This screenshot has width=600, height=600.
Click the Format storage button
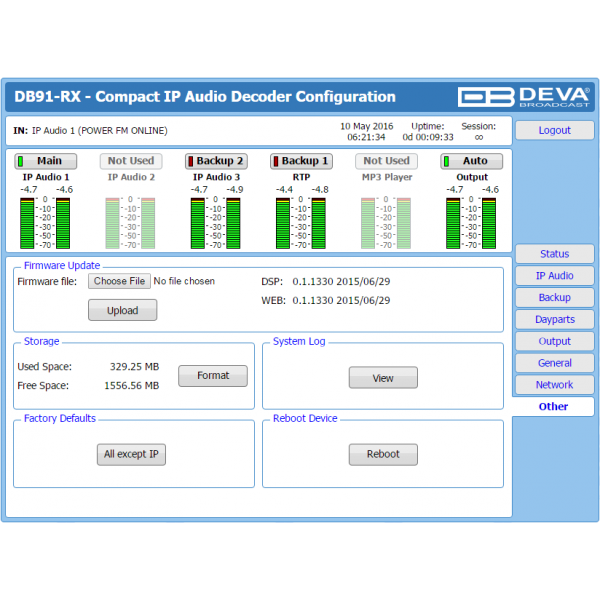click(213, 376)
